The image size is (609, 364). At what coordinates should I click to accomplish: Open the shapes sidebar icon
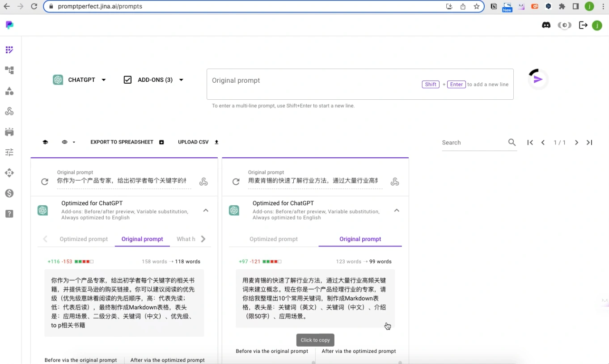point(9,91)
